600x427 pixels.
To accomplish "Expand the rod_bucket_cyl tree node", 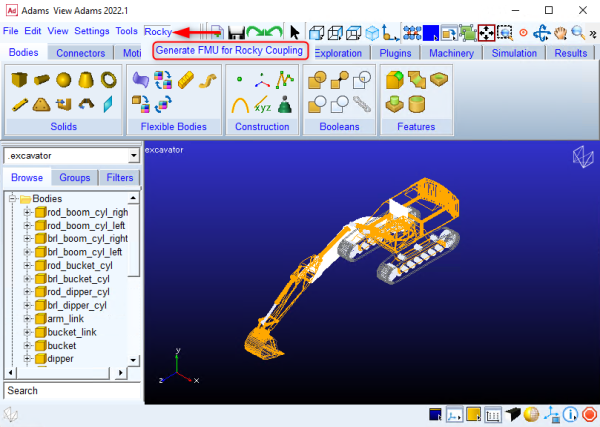I will (27, 266).
